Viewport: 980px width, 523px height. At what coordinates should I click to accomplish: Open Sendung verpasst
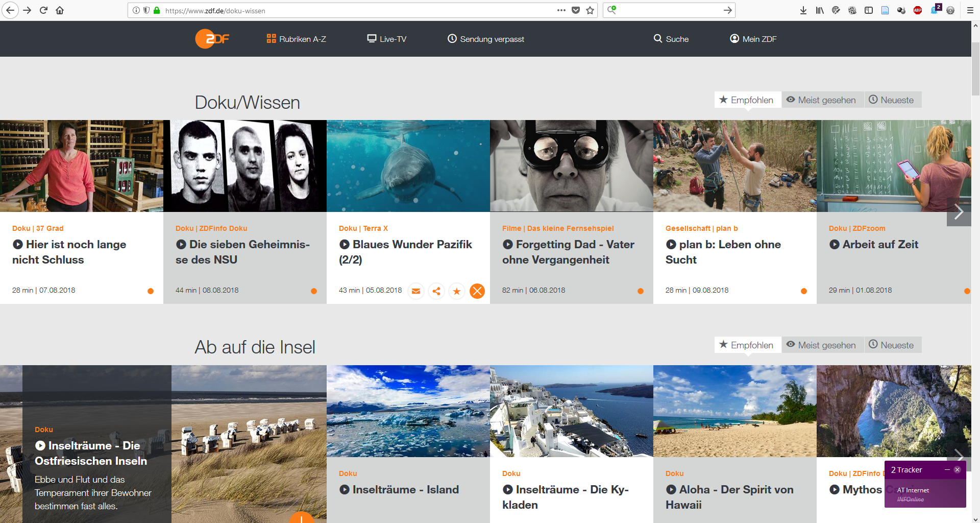tap(486, 39)
